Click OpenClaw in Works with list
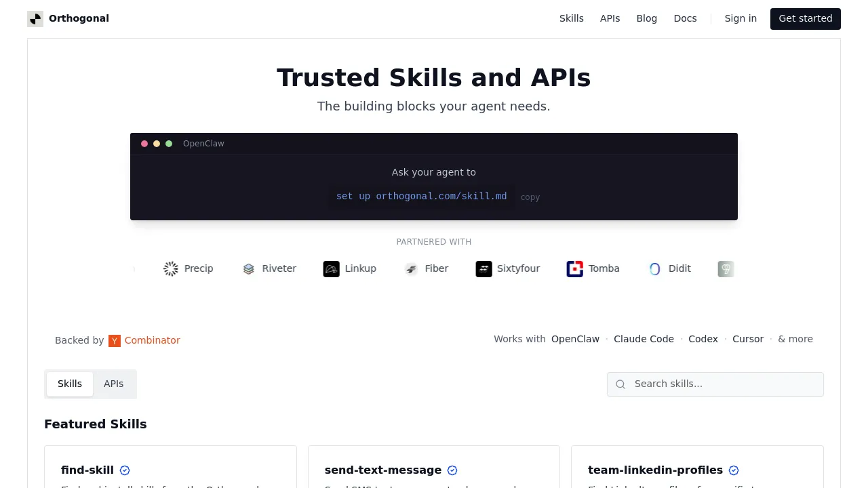 pyautogui.click(x=575, y=340)
